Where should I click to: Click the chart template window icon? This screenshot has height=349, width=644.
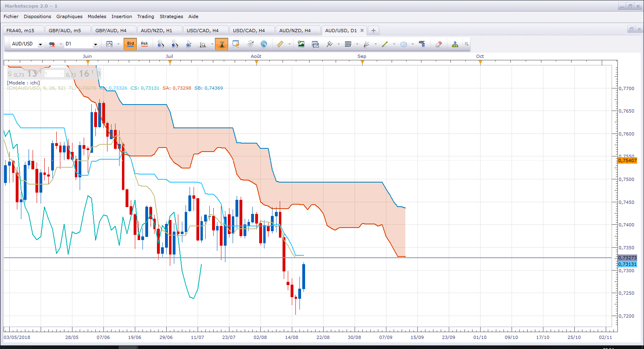click(315, 44)
